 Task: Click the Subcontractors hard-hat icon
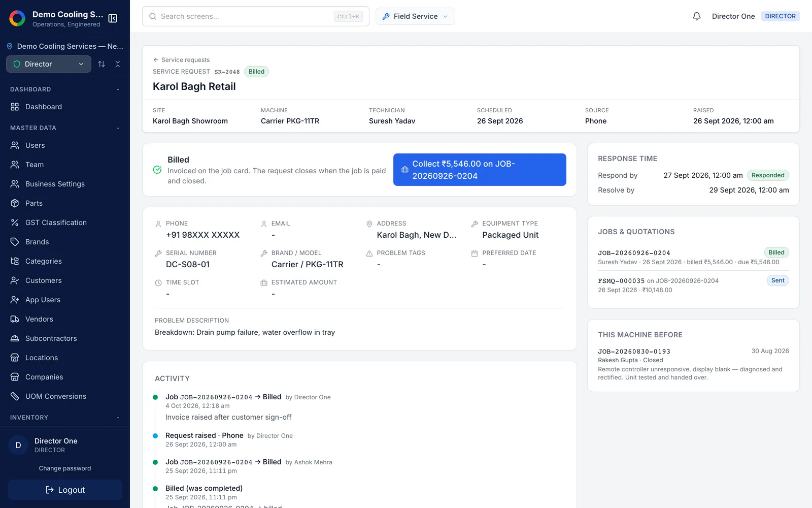15,338
